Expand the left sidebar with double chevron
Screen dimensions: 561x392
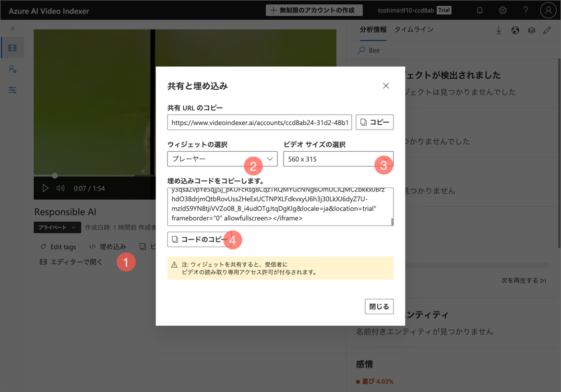[12, 28]
